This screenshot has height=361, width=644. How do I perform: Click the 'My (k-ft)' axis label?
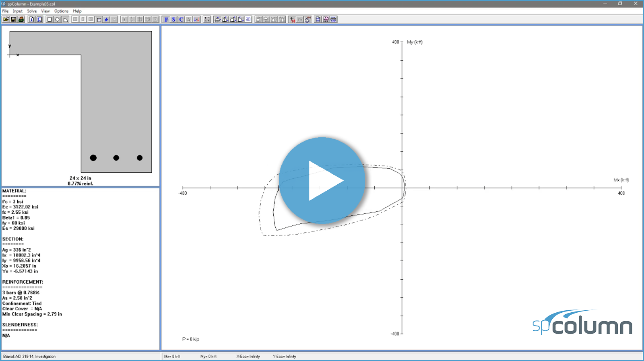(415, 42)
